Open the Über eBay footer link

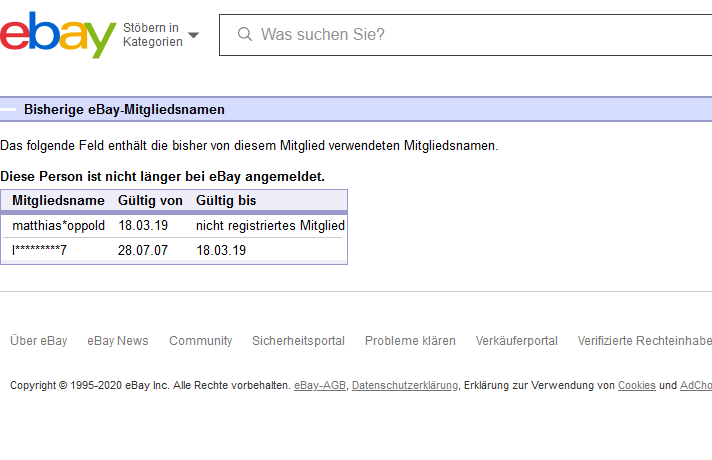click(x=39, y=341)
